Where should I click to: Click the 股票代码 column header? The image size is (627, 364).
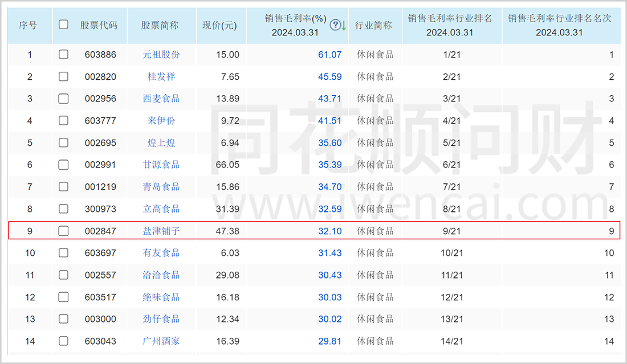click(99, 26)
